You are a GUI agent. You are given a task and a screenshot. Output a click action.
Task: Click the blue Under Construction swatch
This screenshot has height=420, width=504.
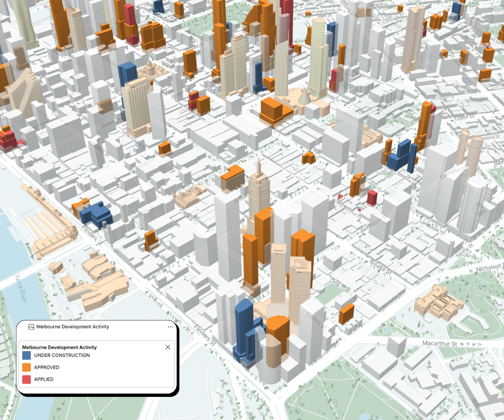pyautogui.click(x=26, y=355)
